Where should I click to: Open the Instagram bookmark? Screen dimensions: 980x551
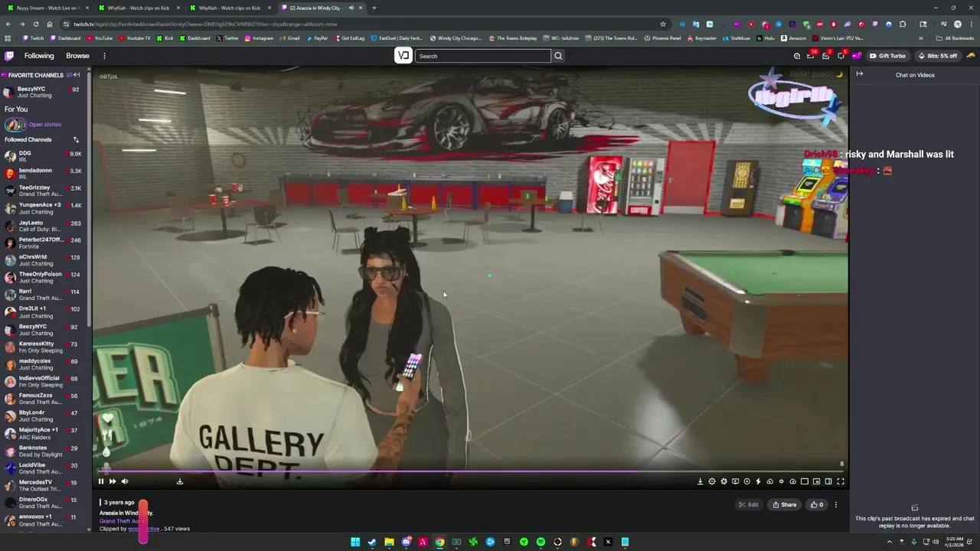[x=259, y=38]
